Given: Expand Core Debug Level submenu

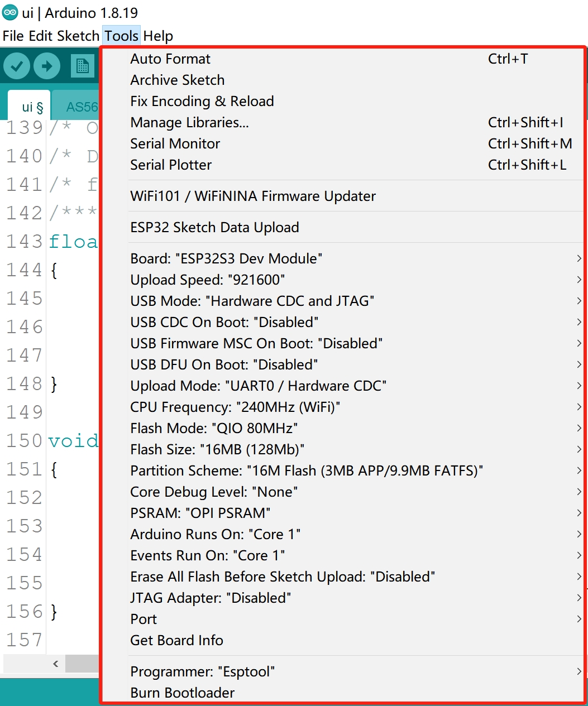Looking at the screenshot, I should pos(342,492).
